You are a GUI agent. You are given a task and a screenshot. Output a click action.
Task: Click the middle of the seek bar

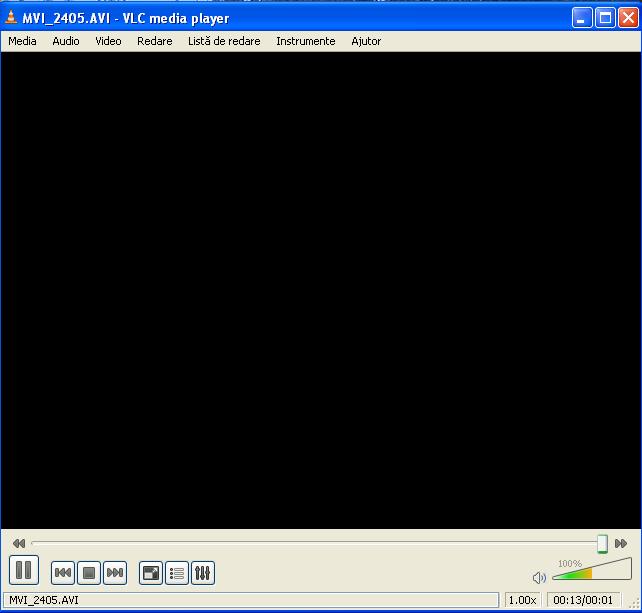tap(319, 543)
